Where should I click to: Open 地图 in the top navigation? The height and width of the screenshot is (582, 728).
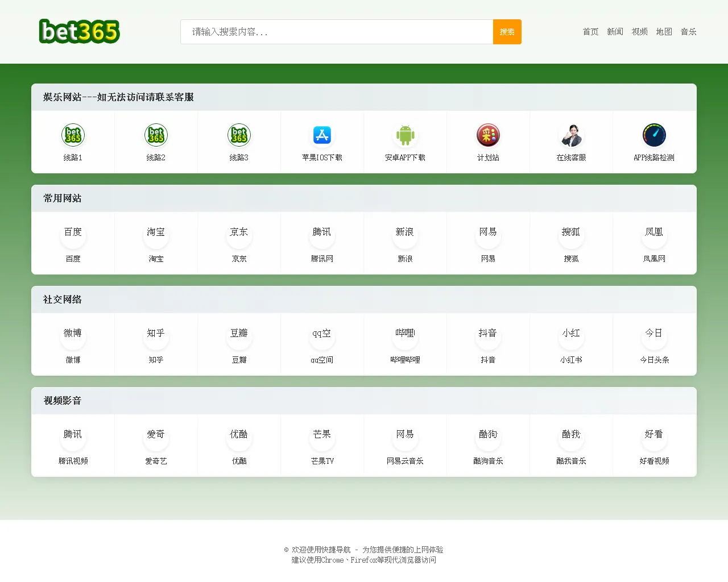click(x=664, y=32)
